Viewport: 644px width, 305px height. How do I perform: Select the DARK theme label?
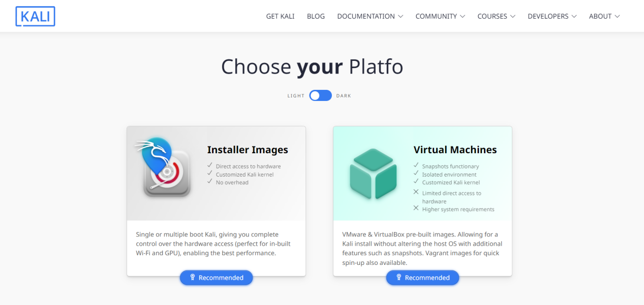pos(344,96)
